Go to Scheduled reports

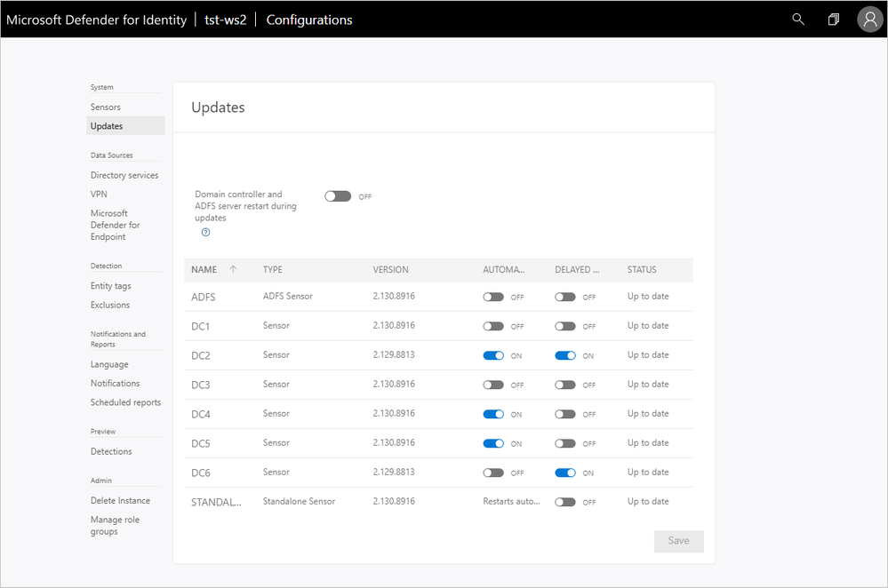tap(125, 402)
